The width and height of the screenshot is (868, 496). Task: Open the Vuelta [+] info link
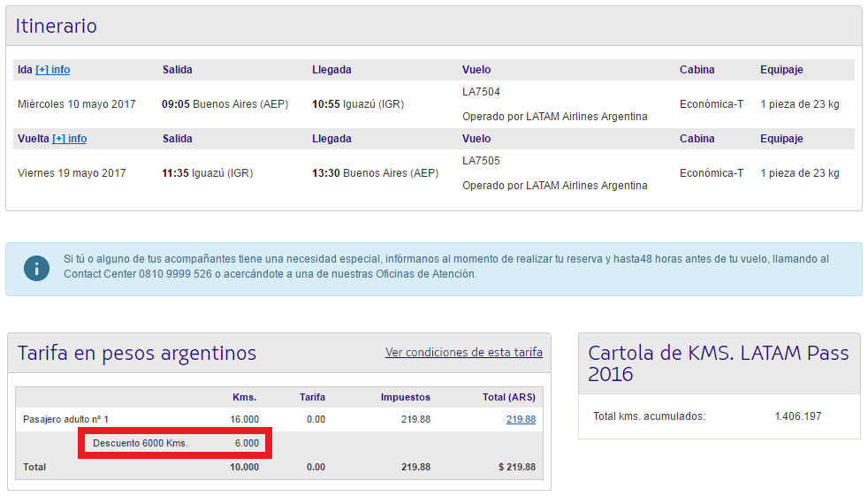tap(69, 139)
